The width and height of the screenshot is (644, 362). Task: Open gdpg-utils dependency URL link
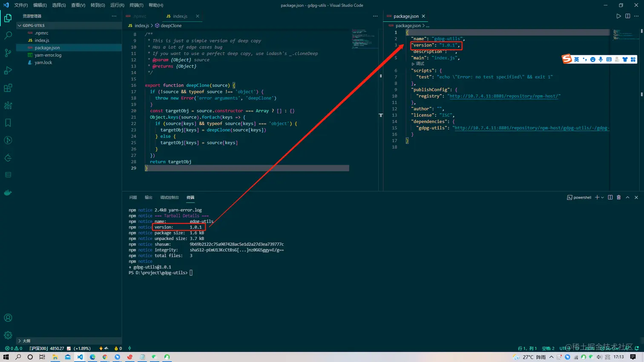(x=532, y=128)
